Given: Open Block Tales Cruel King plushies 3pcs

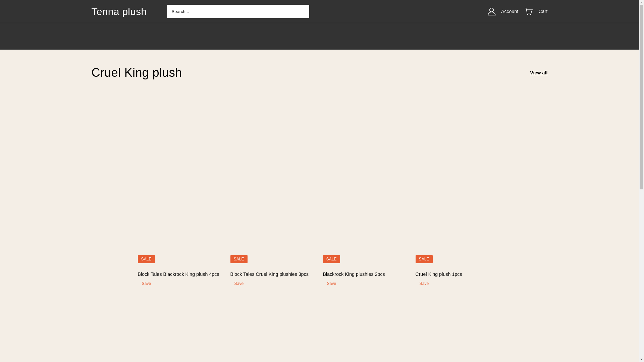Looking at the screenshot, I should 269,274.
